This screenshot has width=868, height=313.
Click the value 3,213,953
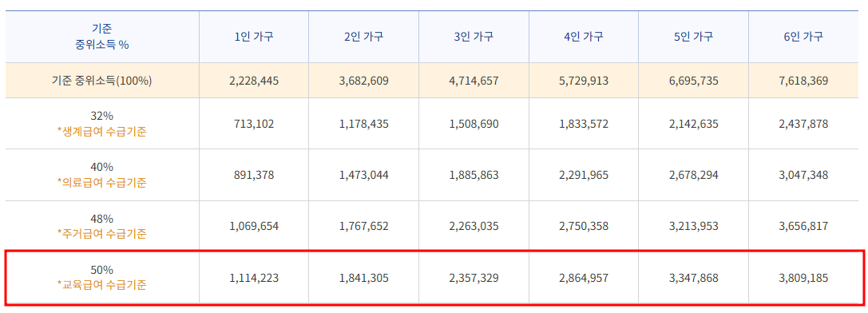(x=694, y=226)
